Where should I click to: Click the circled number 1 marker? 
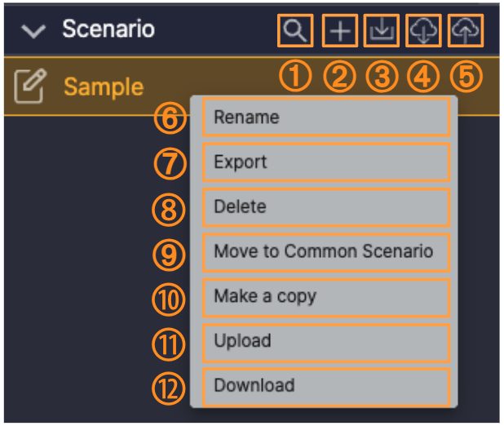[x=295, y=77]
